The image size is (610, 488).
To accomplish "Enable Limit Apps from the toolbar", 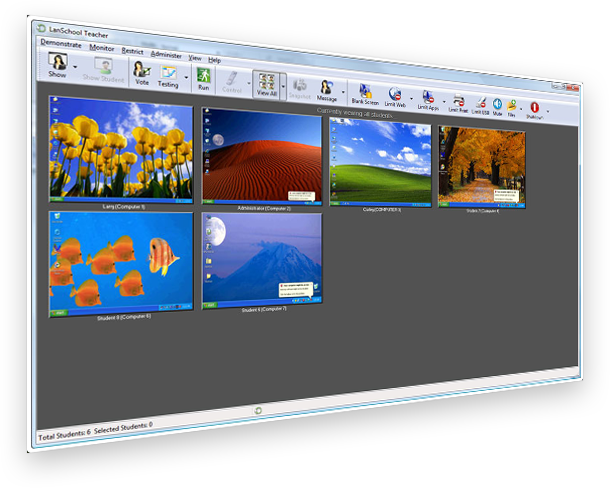I will (428, 97).
